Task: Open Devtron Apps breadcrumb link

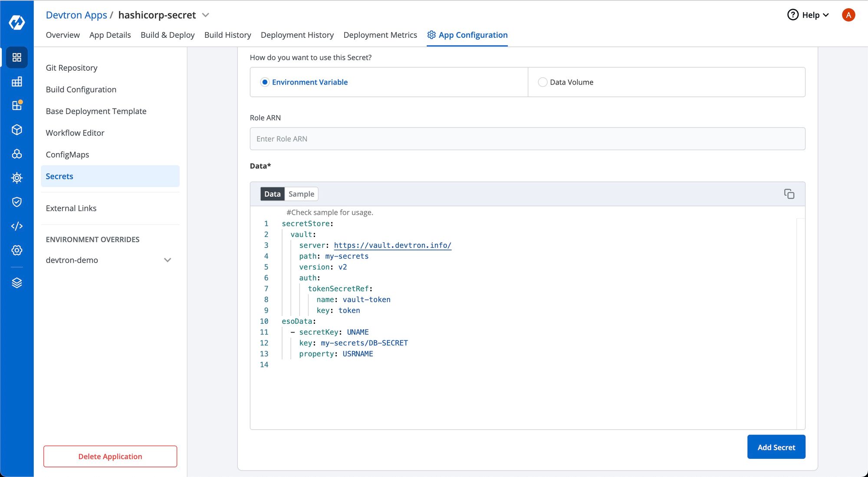Action: (76, 15)
